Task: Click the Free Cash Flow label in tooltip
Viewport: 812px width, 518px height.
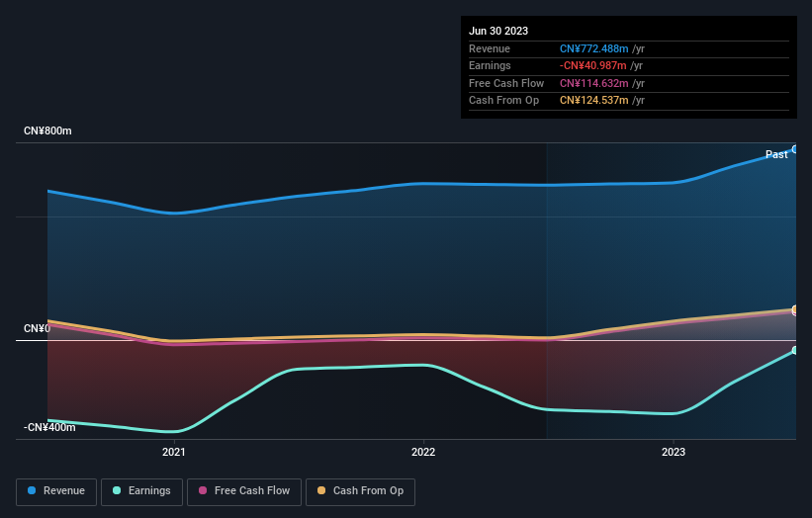Action: (506, 83)
